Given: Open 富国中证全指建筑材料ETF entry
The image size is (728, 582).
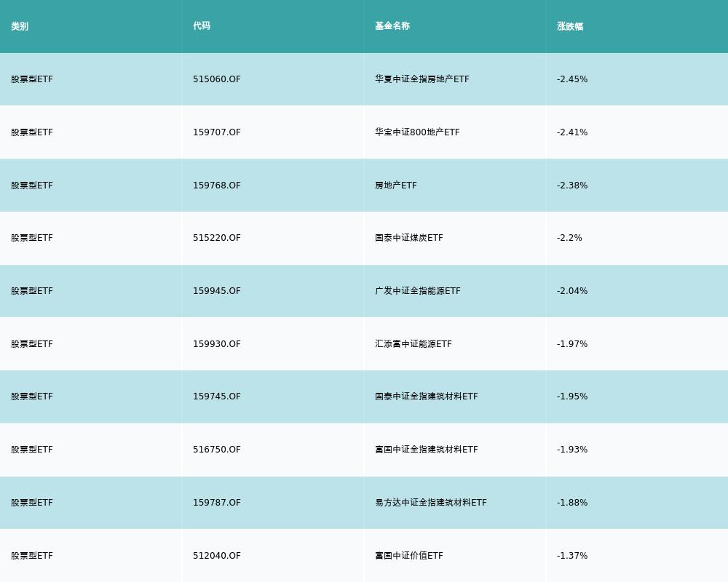Looking at the screenshot, I should pyautogui.click(x=427, y=450).
